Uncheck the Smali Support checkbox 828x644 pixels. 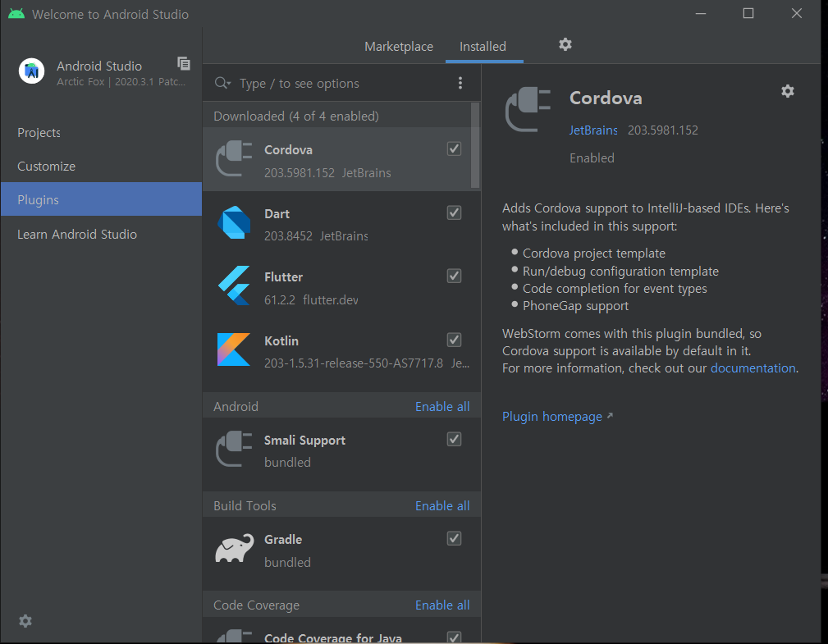[x=454, y=439]
